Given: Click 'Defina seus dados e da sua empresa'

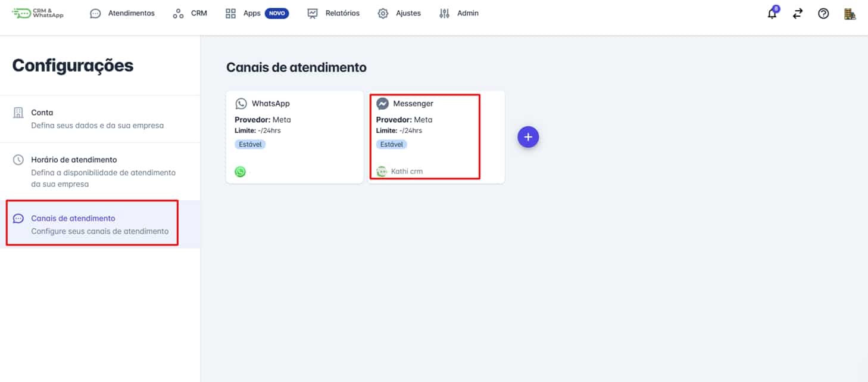Looking at the screenshot, I should click(x=98, y=126).
